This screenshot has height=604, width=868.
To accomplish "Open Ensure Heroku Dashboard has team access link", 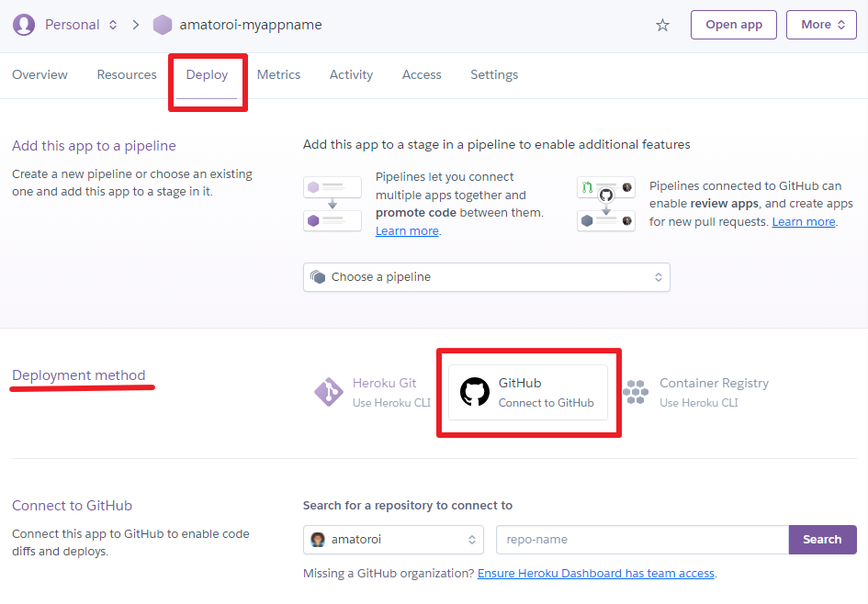I will tap(596, 574).
